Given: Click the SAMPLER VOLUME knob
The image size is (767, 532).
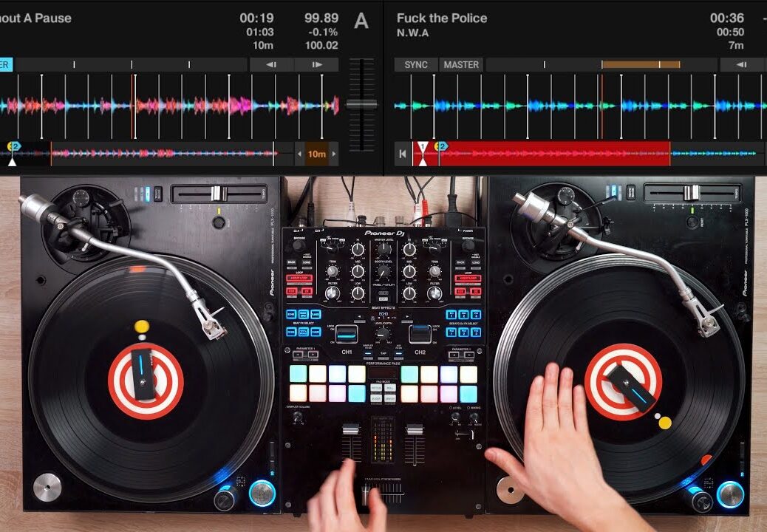Looking at the screenshot, I should (x=297, y=417).
